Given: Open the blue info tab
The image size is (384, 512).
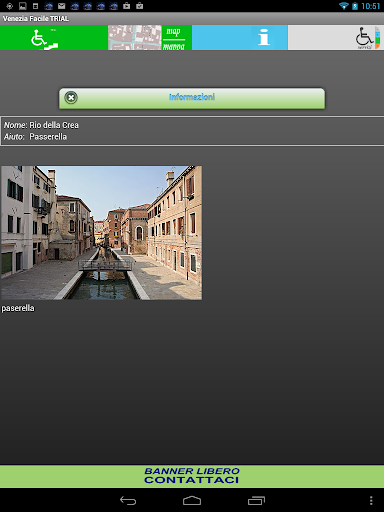Looking at the screenshot, I should 240,38.
